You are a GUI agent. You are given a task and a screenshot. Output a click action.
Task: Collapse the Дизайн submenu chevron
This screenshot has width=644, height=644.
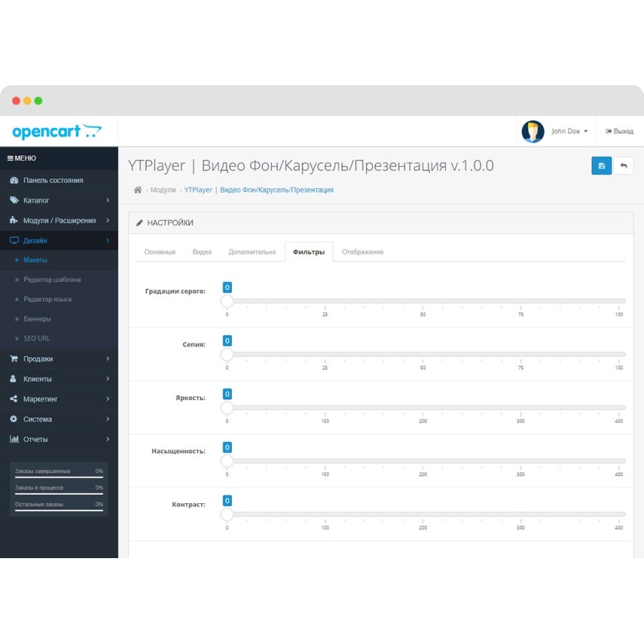click(x=107, y=240)
